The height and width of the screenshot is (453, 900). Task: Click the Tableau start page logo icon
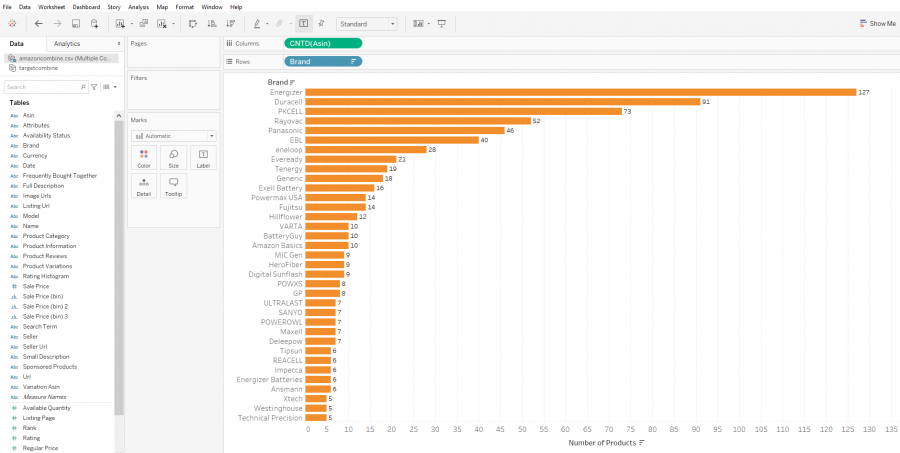click(x=12, y=23)
